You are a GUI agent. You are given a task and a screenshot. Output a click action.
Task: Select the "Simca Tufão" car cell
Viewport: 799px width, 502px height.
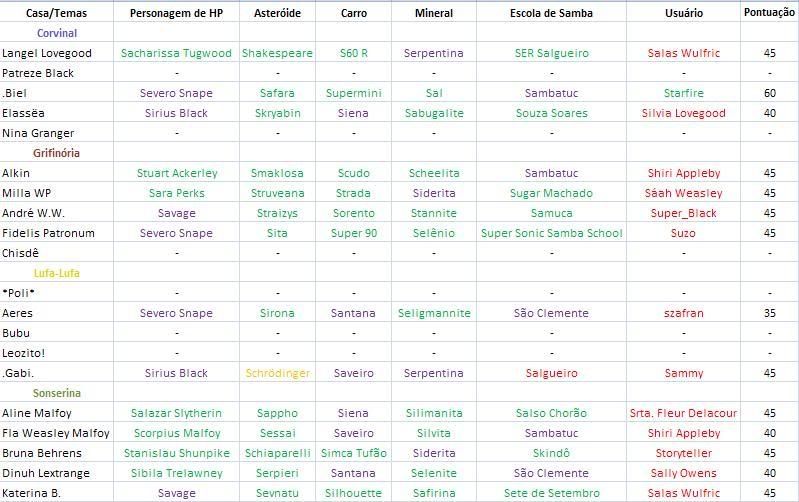click(353, 453)
